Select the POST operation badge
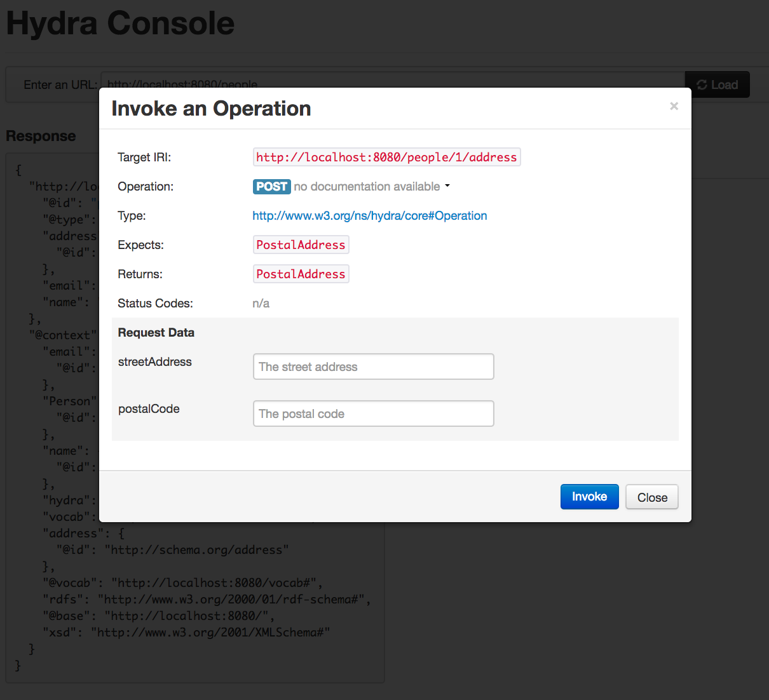The image size is (769, 700). 271,187
